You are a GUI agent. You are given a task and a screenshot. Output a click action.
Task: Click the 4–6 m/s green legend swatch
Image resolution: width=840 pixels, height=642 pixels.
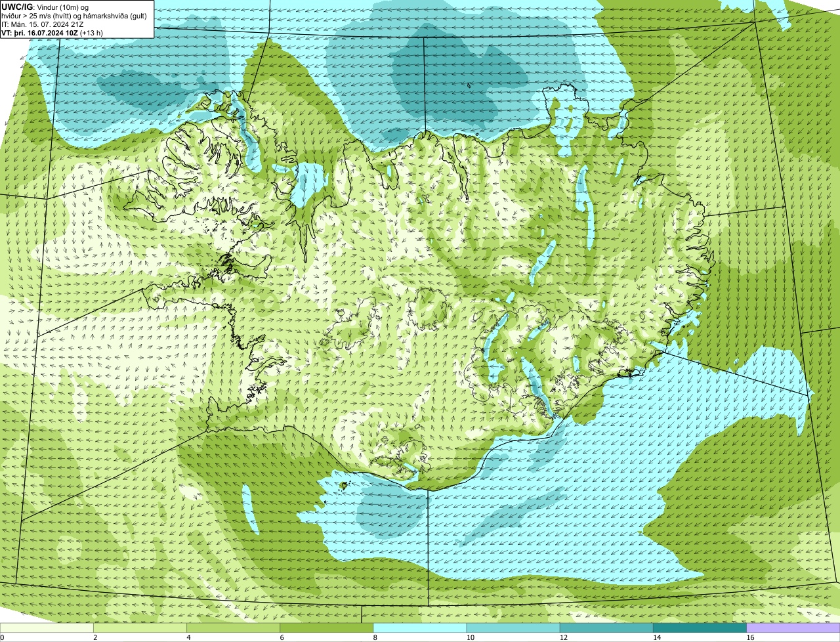[x=234, y=628]
